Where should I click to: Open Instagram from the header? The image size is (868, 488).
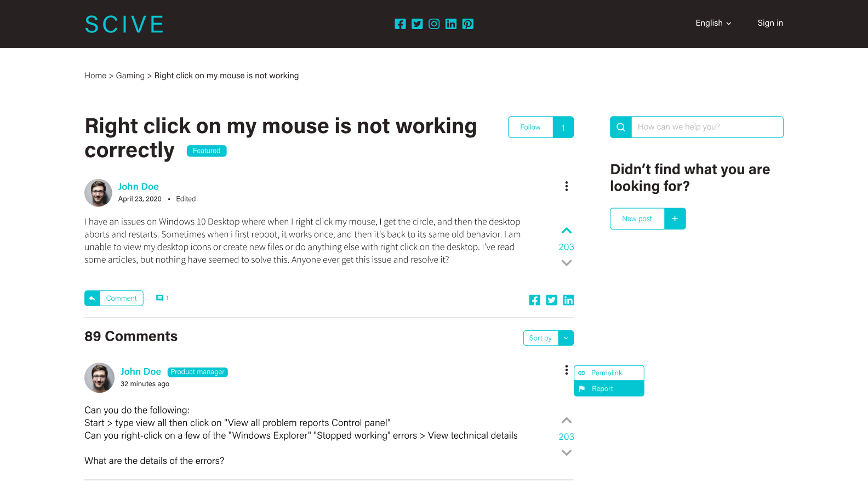(x=434, y=24)
